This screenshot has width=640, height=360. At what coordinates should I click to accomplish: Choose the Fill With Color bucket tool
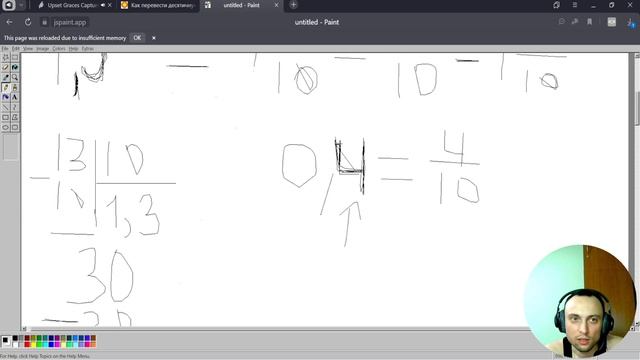[x=15, y=67]
